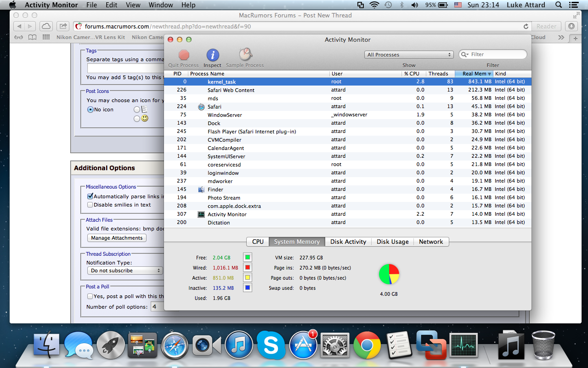The width and height of the screenshot is (588, 368).
Task: Launch Google Chrome from the Dock
Action: [367, 345]
